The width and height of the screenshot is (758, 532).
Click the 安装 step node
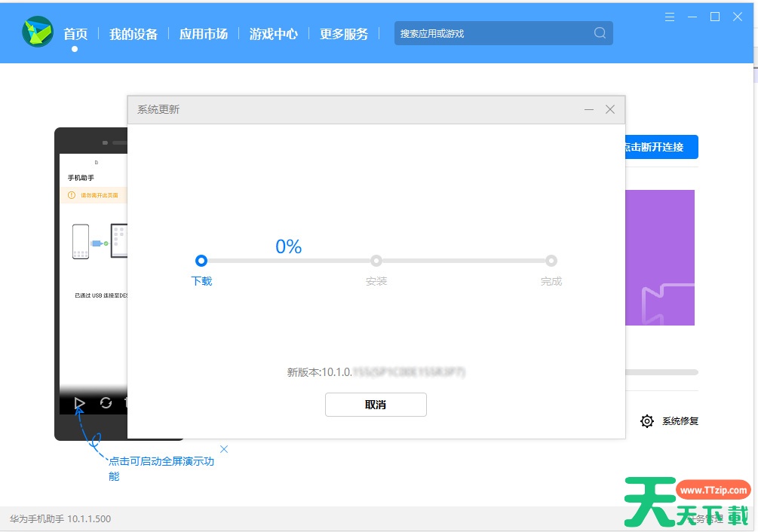coord(376,261)
